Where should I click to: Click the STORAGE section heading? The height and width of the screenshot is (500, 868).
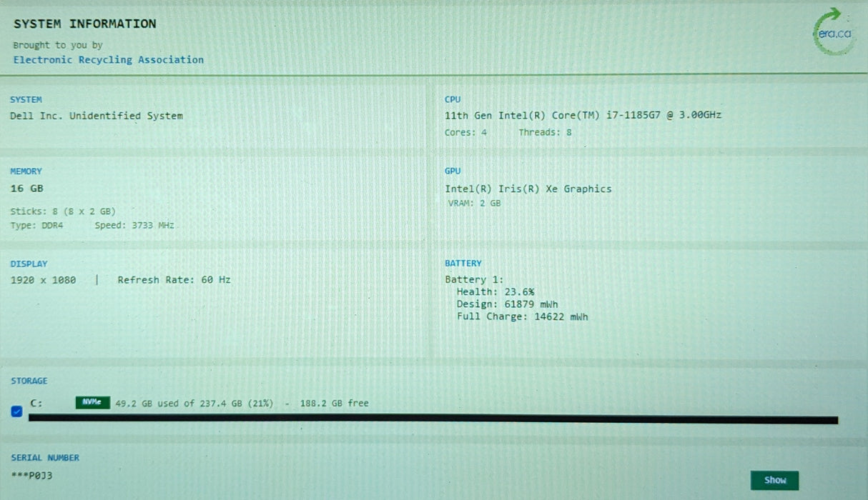(x=29, y=381)
